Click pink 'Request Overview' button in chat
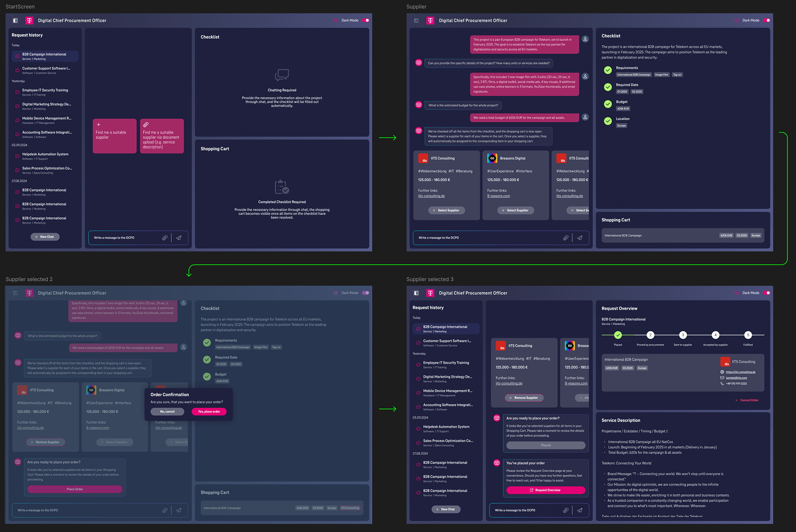This screenshot has height=532, width=796. (546, 490)
